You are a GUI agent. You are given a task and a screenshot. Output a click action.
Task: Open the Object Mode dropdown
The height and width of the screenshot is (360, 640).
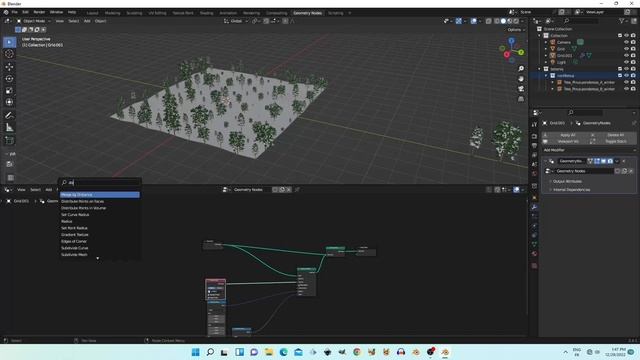[33, 21]
